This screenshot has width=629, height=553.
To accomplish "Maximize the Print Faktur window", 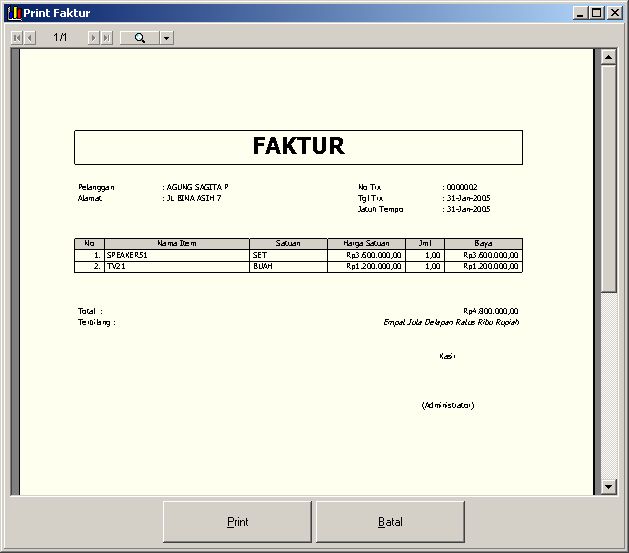I will [597, 13].
